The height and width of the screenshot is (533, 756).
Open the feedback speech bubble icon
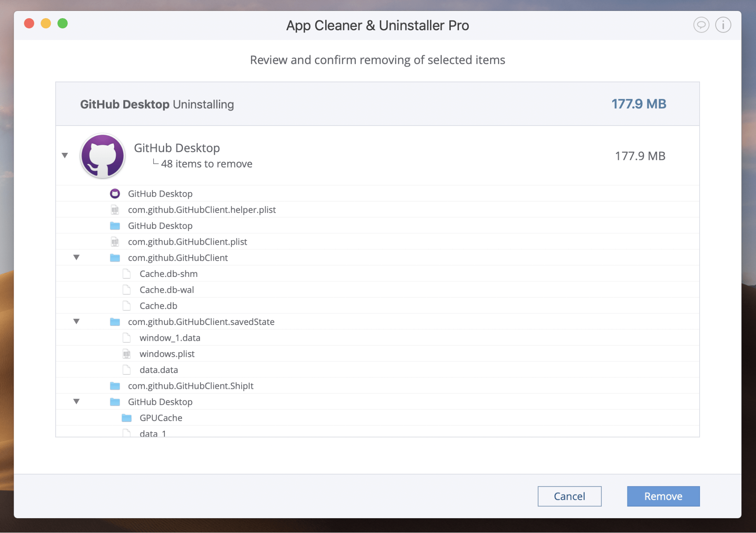pyautogui.click(x=701, y=25)
